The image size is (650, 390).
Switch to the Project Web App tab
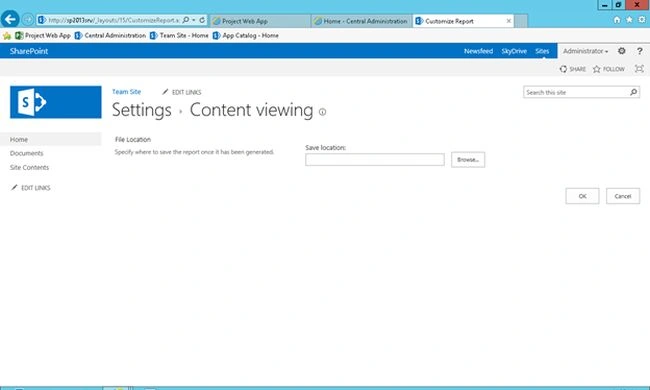(260, 21)
